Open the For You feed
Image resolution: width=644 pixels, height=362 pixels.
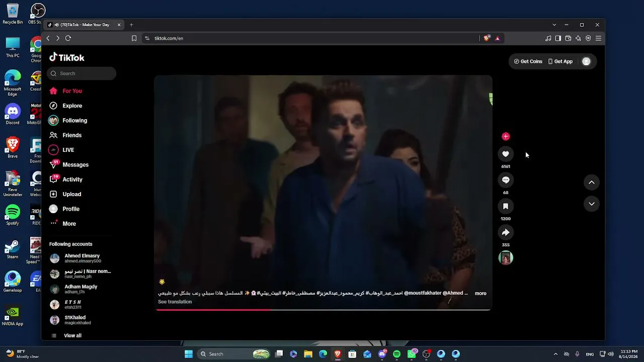coord(65,91)
